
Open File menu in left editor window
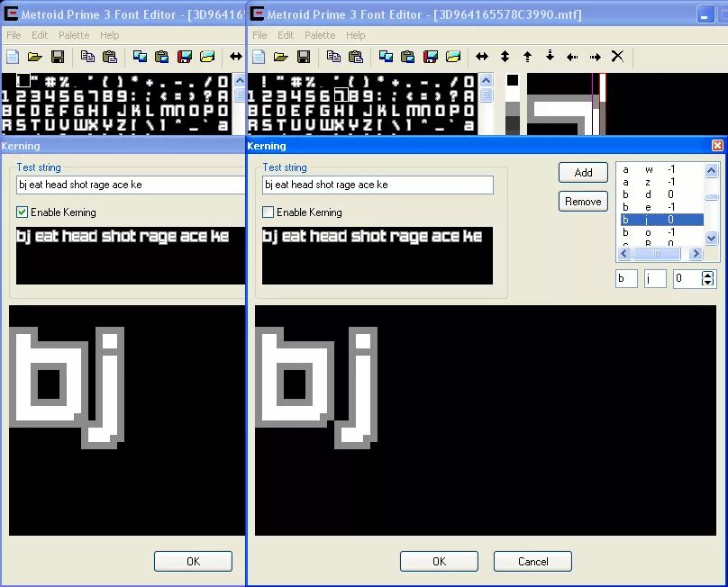pos(14,35)
